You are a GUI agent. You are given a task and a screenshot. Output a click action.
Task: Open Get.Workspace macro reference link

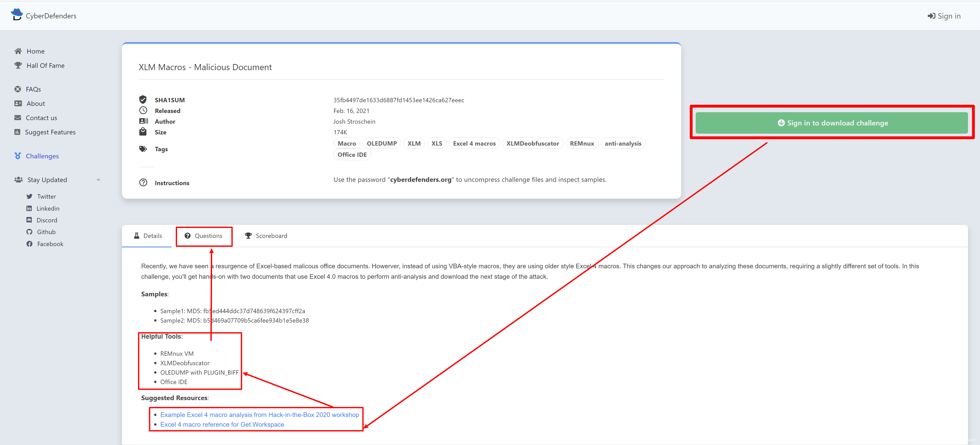click(x=222, y=425)
